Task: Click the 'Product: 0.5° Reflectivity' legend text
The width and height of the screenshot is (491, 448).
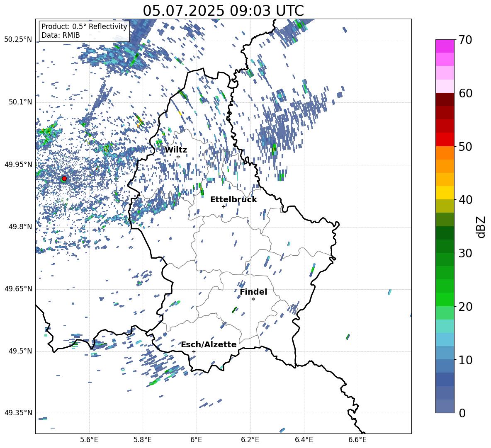Action: click(84, 27)
